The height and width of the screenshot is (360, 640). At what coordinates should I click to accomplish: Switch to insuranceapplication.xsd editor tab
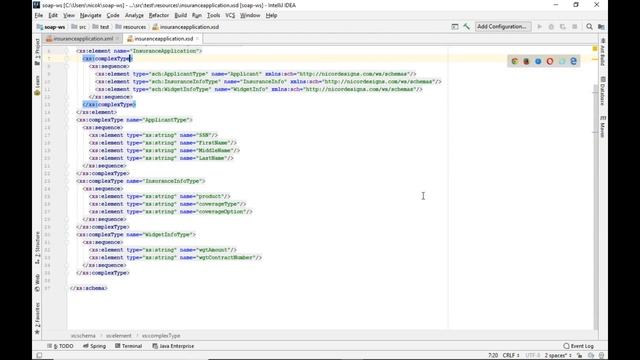(163, 39)
